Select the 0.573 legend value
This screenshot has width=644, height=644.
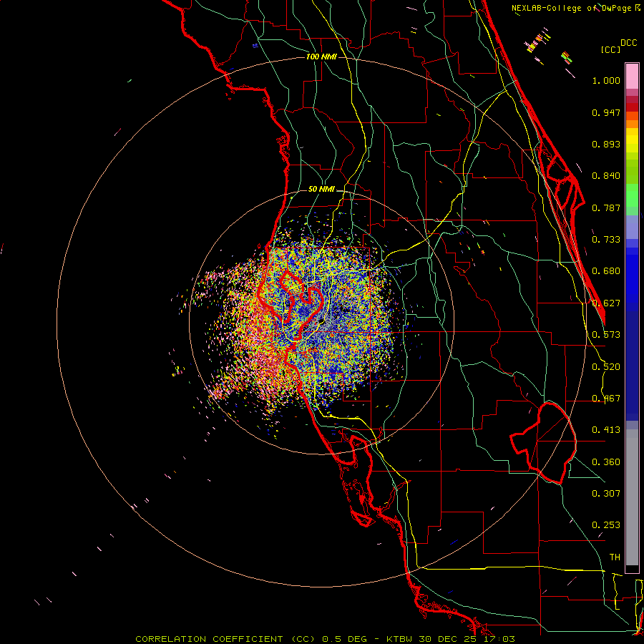(x=606, y=335)
